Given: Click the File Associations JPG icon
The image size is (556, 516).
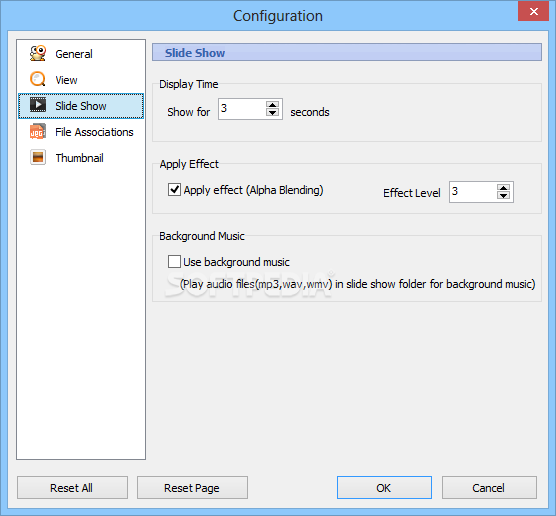Looking at the screenshot, I should tap(38, 131).
